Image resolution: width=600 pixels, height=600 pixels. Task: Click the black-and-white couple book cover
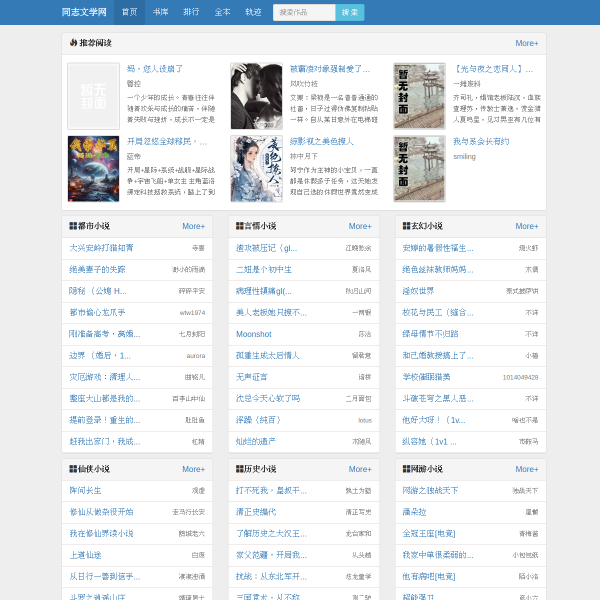[x=256, y=96]
